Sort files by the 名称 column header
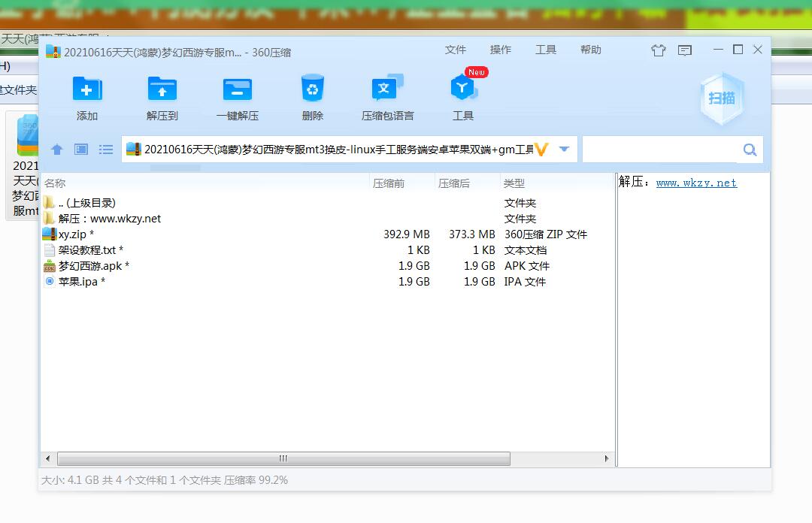This screenshot has width=812, height=523. [55, 183]
